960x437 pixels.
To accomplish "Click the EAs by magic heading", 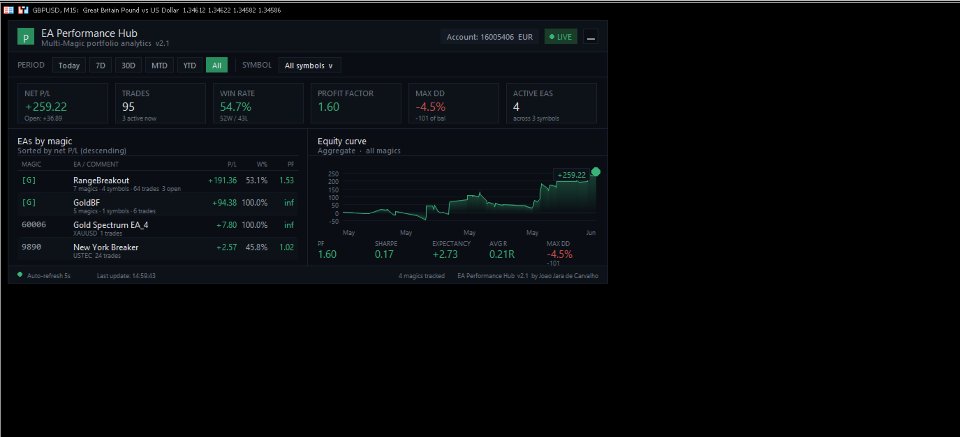I will [x=45, y=141].
